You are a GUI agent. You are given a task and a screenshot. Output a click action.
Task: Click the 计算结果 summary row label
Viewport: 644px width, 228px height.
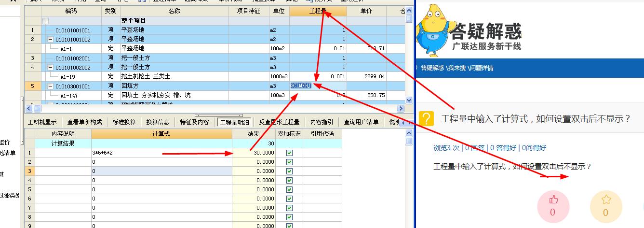pyautogui.click(x=63, y=143)
